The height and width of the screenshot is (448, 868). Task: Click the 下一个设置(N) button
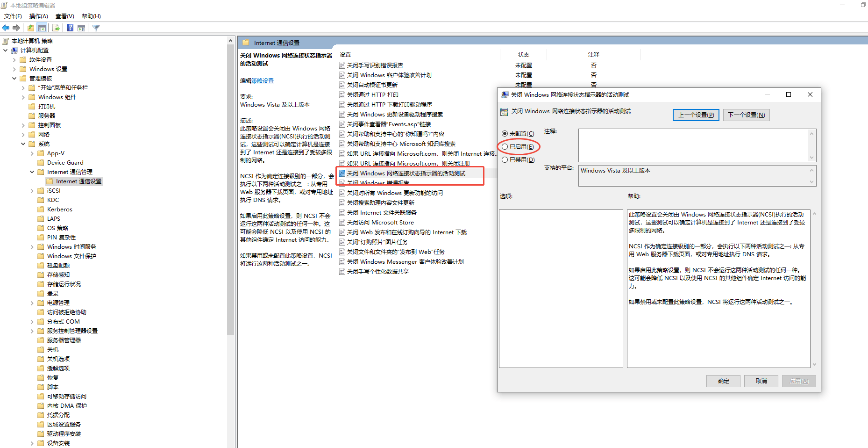pos(747,115)
